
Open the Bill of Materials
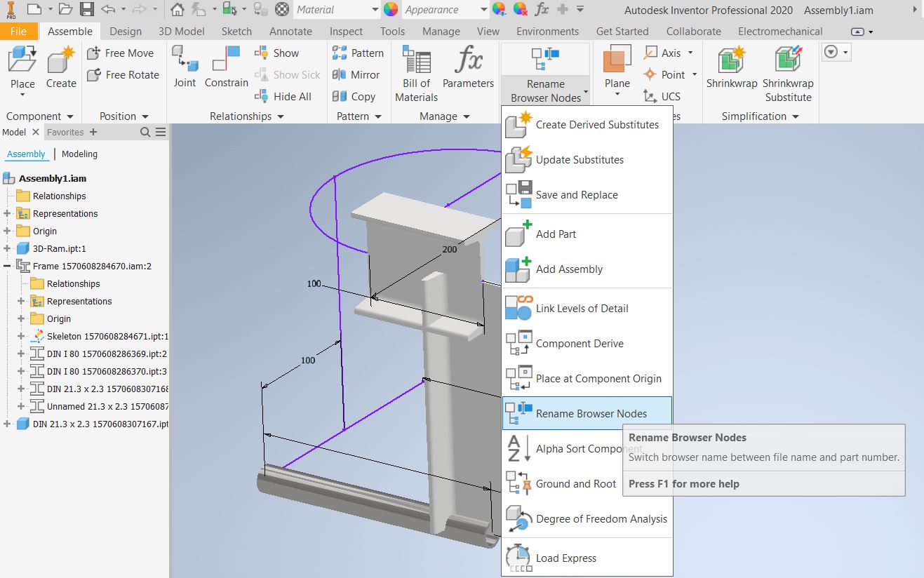tap(415, 74)
